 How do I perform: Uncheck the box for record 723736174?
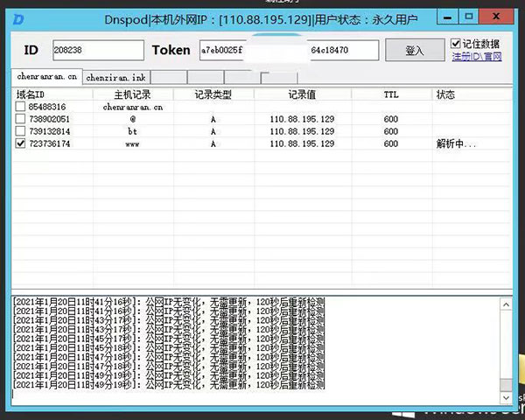click(20, 143)
